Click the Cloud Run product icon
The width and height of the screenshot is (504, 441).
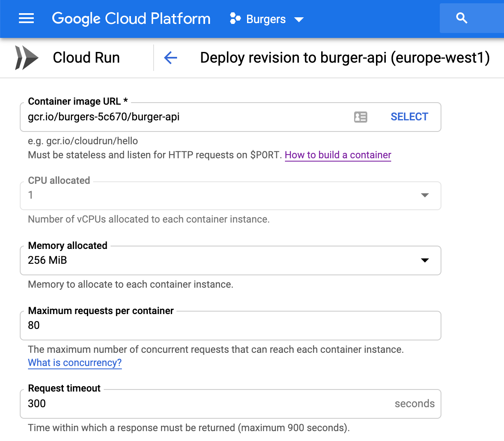pos(27,58)
